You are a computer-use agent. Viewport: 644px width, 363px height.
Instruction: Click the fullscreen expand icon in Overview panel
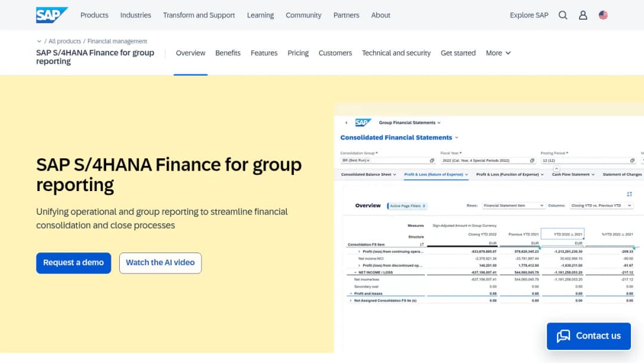point(629,193)
